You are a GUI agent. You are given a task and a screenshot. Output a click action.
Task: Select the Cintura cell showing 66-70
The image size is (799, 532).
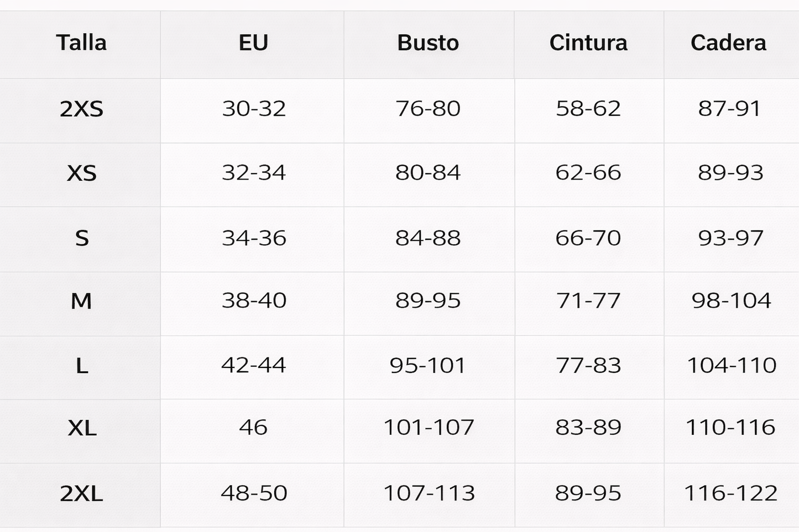(x=588, y=238)
